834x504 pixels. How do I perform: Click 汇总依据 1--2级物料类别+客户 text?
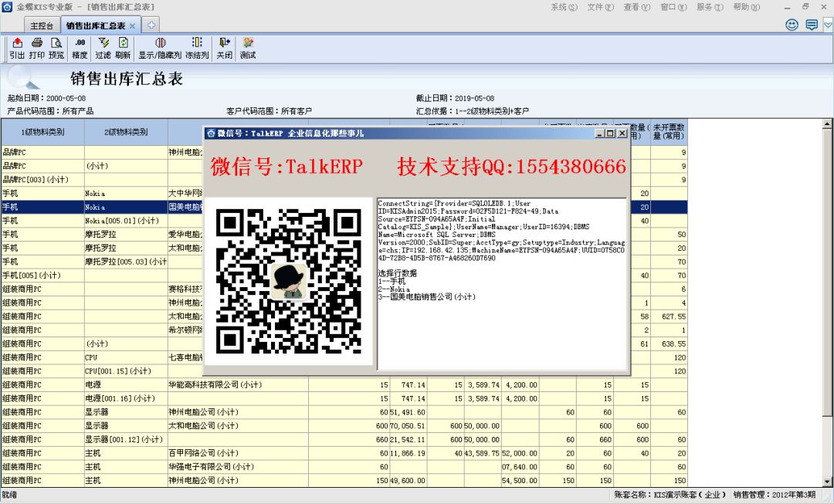pos(473,111)
